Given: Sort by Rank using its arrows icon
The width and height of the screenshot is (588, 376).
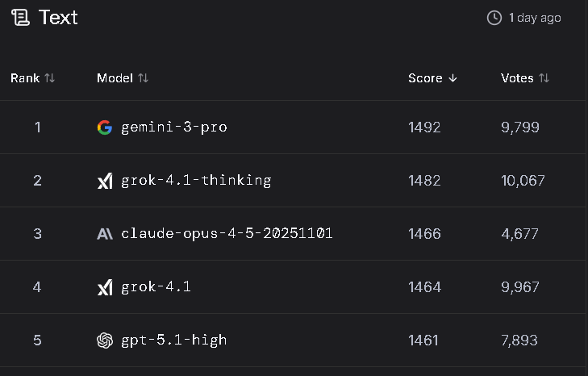Looking at the screenshot, I should click(x=50, y=78).
